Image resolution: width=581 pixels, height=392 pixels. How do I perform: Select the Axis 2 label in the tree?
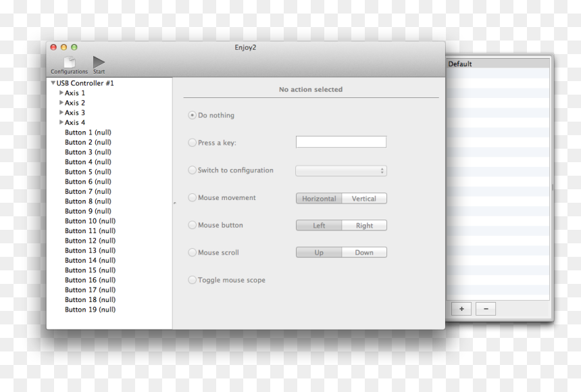75,103
